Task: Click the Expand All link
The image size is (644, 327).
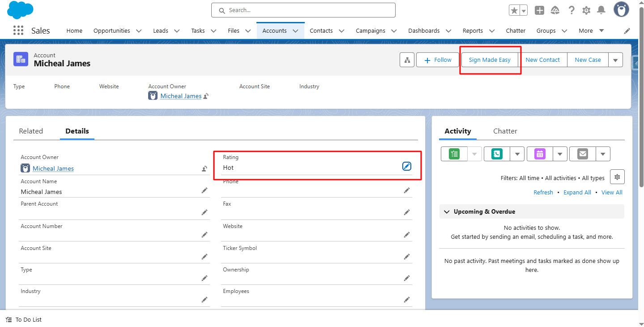Action: click(x=577, y=192)
